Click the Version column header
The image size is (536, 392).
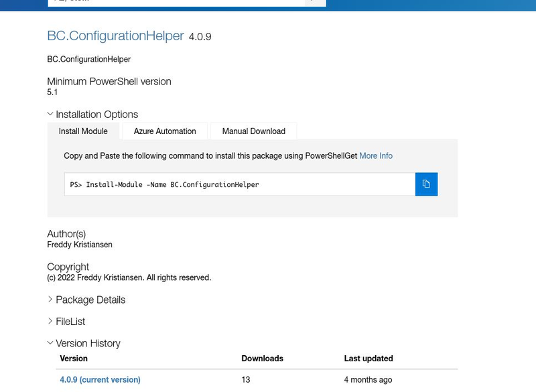click(74, 358)
